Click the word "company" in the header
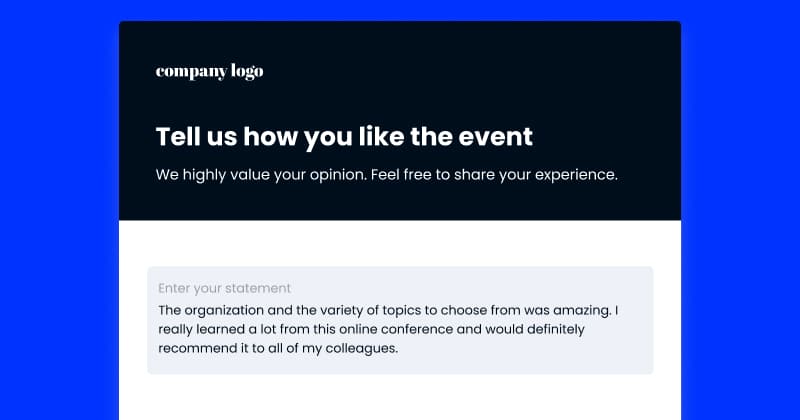This screenshot has width=800, height=420. [191, 72]
